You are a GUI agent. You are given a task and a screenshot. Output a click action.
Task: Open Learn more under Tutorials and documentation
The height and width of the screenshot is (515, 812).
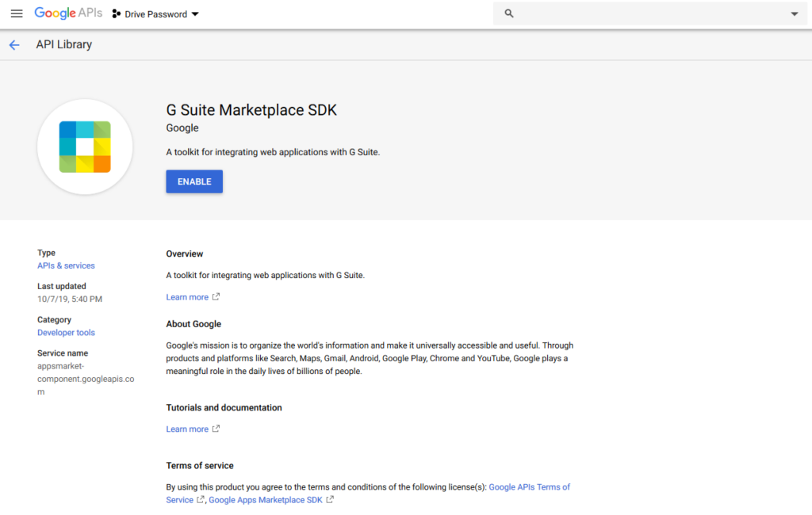click(187, 429)
